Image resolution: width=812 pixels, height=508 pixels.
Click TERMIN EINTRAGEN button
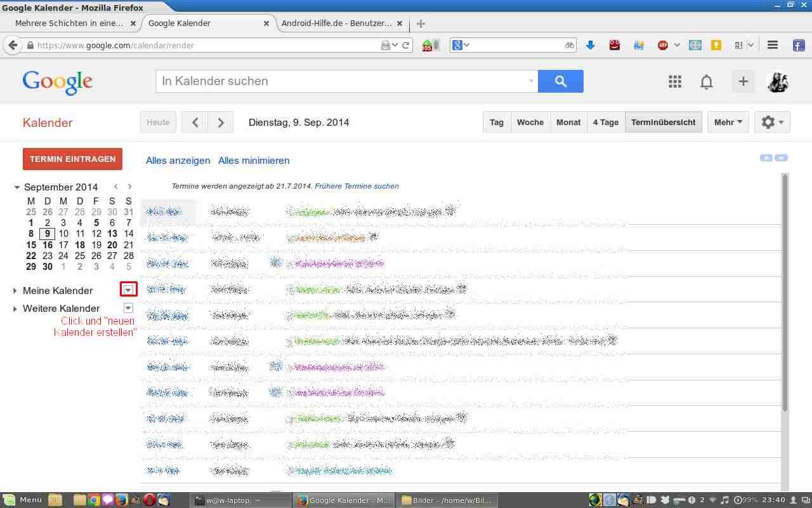72,159
